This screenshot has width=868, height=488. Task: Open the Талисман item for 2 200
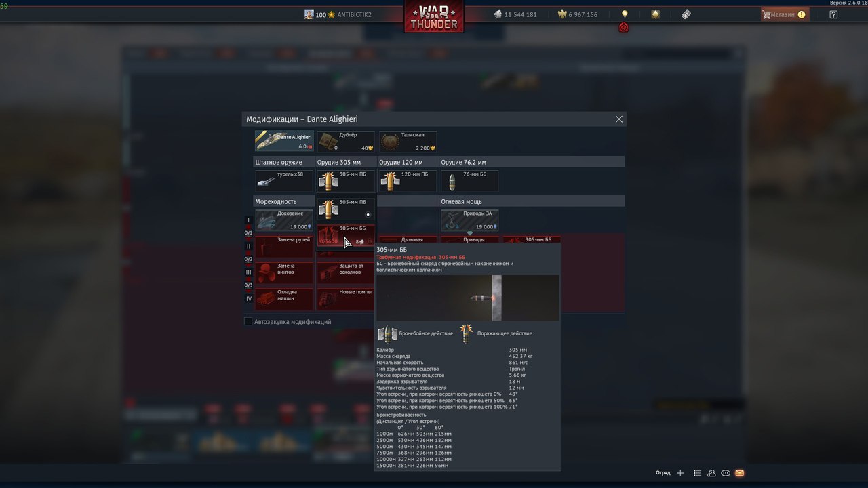[408, 141]
